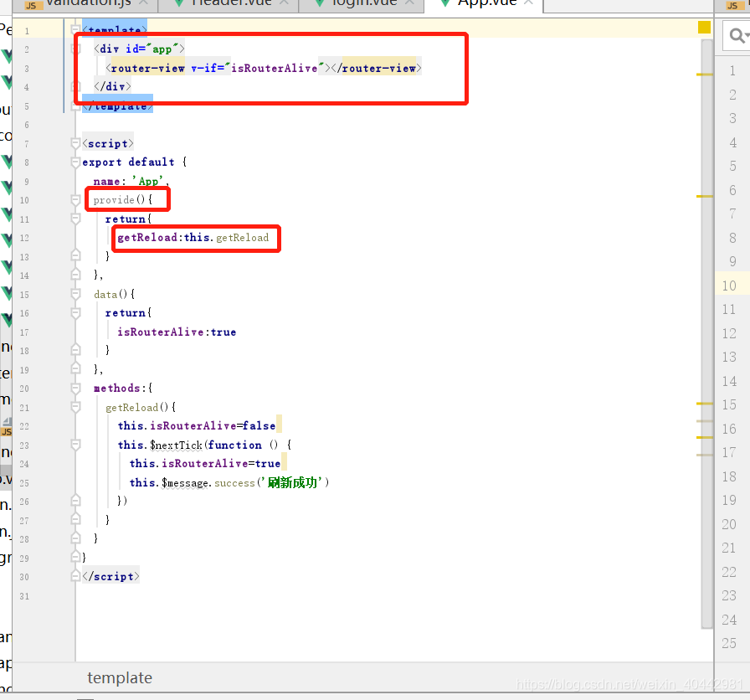Click the '刷新成功' string literal

(x=292, y=482)
